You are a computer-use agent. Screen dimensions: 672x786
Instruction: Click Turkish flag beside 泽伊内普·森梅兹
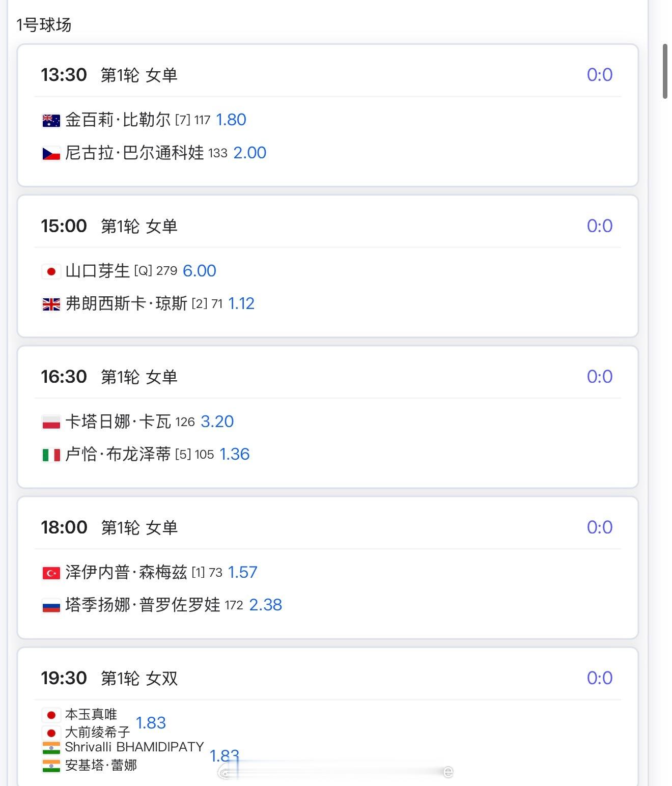tap(51, 573)
